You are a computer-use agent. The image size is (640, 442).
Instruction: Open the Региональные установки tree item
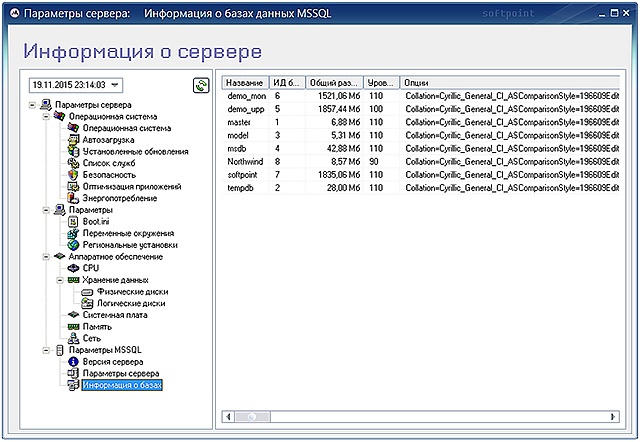tap(130, 245)
